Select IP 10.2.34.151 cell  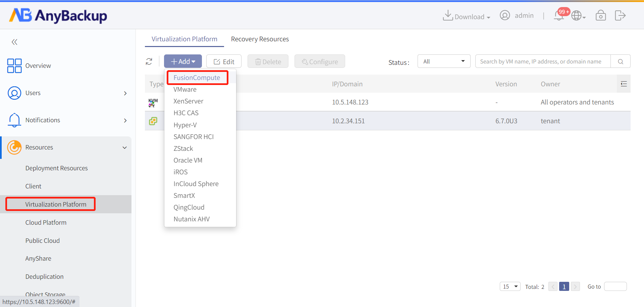click(x=348, y=121)
